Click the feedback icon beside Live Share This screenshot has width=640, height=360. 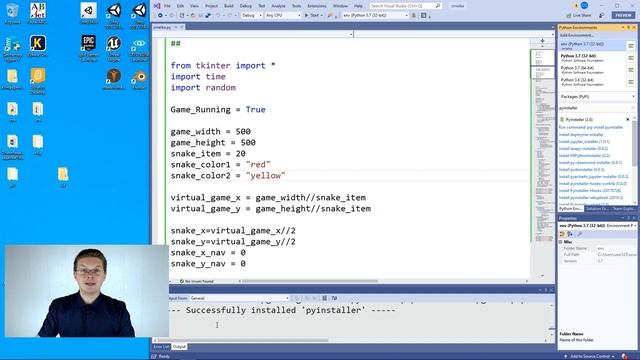602,15
